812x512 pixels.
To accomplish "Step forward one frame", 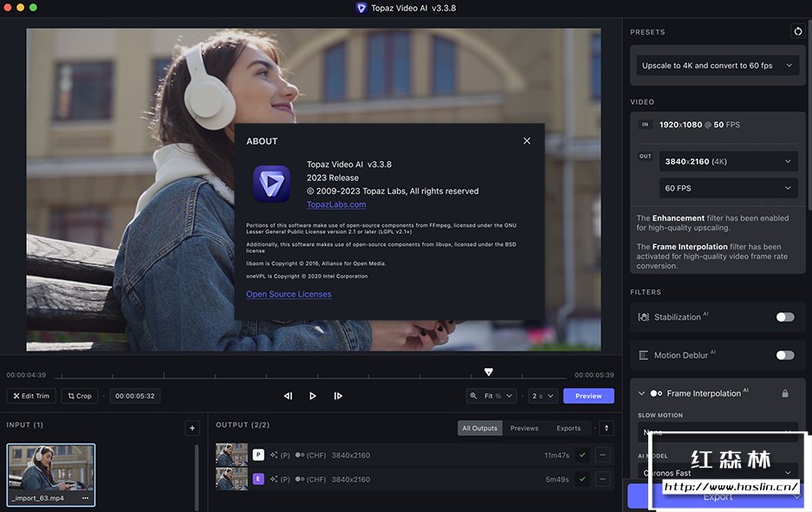I will coord(338,396).
